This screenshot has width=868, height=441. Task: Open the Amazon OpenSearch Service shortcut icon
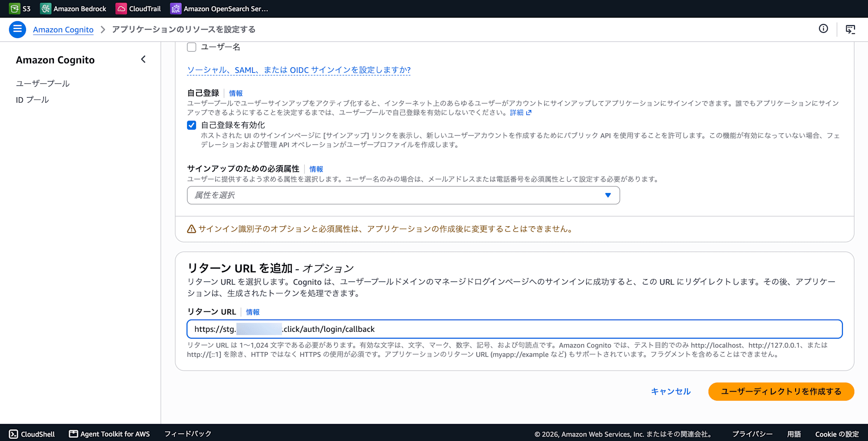[x=176, y=9]
